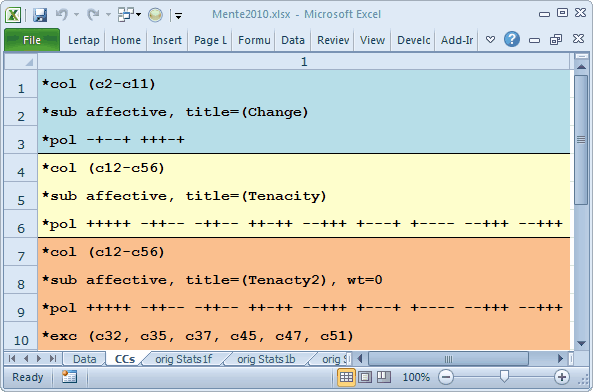
Task: Click the horizontal scrollbar thumb
Action: (x=449, y=358)
